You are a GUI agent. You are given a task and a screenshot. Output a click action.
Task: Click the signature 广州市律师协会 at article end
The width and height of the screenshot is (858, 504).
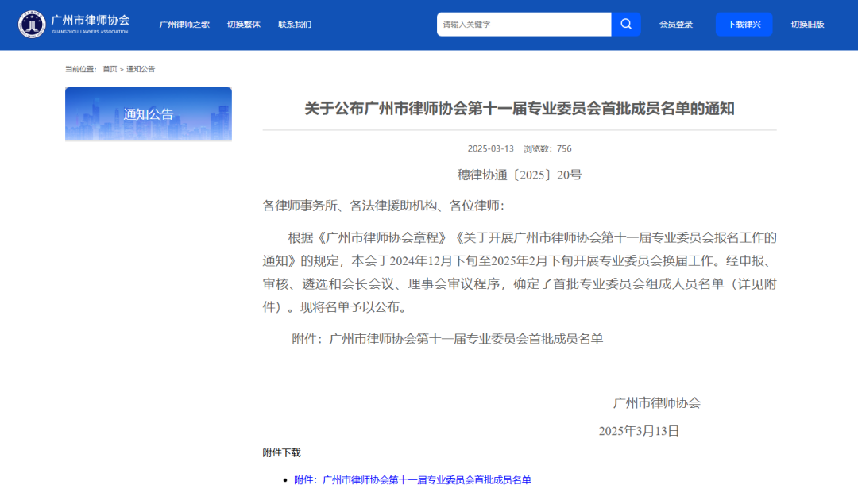657,403
